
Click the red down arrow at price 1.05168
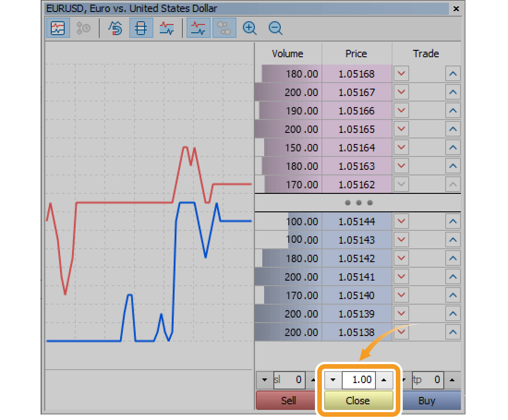click(401, 74)
